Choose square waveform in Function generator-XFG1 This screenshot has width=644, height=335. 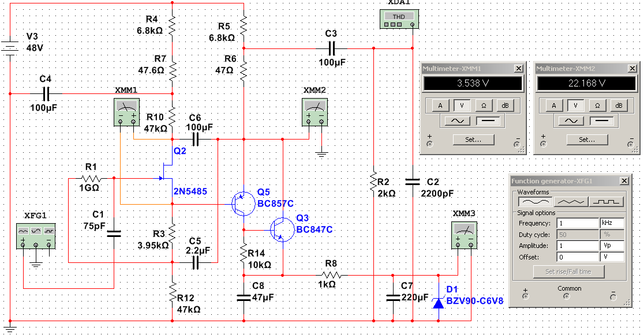click(x=606, y=202)
